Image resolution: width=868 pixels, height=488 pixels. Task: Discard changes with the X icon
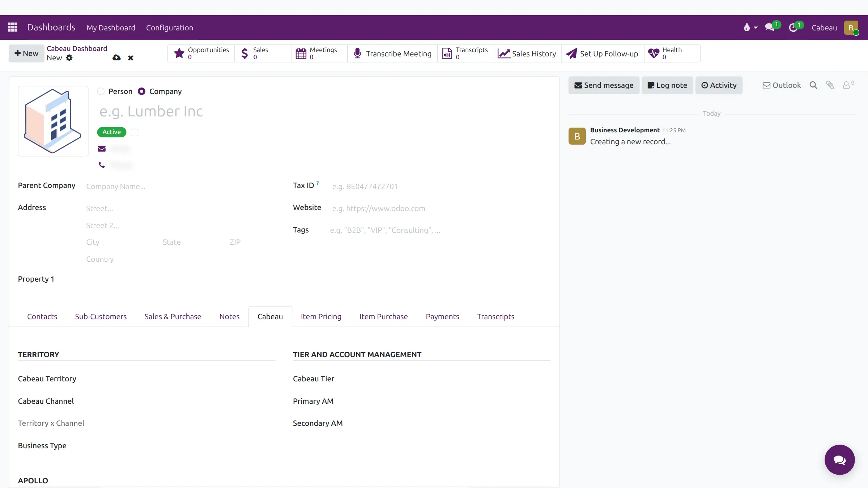[131, 58]
